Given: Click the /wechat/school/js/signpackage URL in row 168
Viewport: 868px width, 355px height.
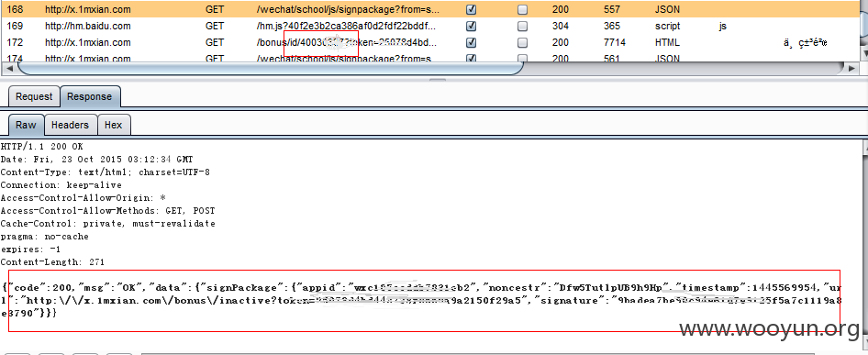Looking at the screenshot, I should [x=348, y=9].
